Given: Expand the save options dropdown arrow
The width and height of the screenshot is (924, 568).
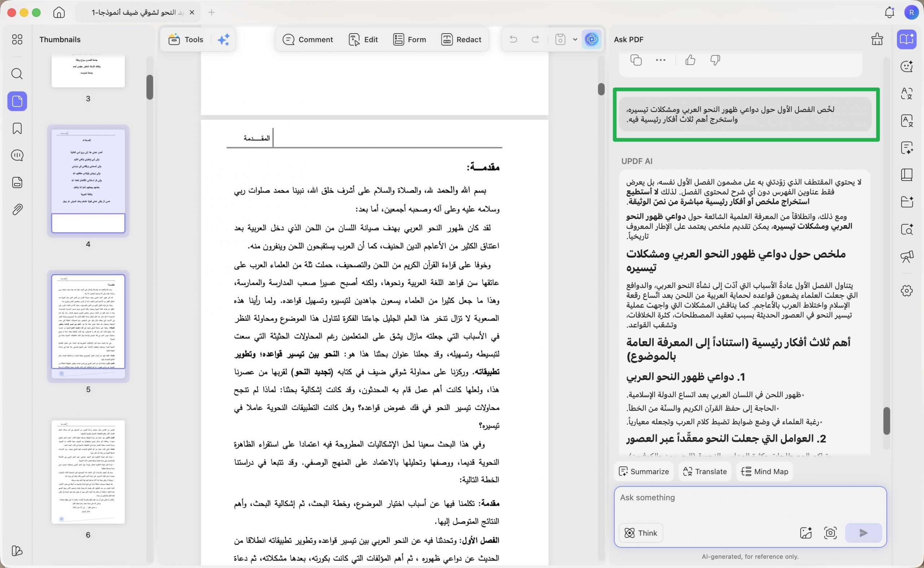Looking at the screenshot, I should click(x=575, y=39).
